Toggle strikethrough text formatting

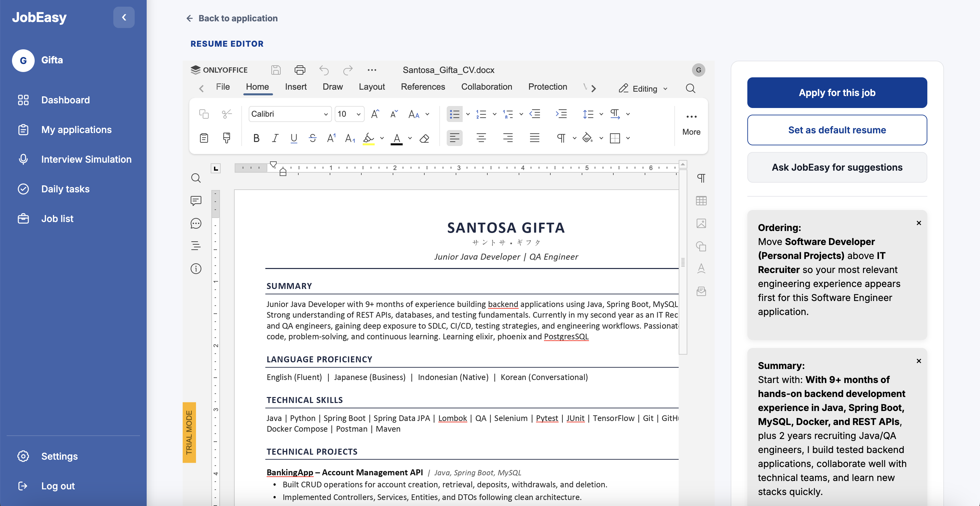(312, 138)
